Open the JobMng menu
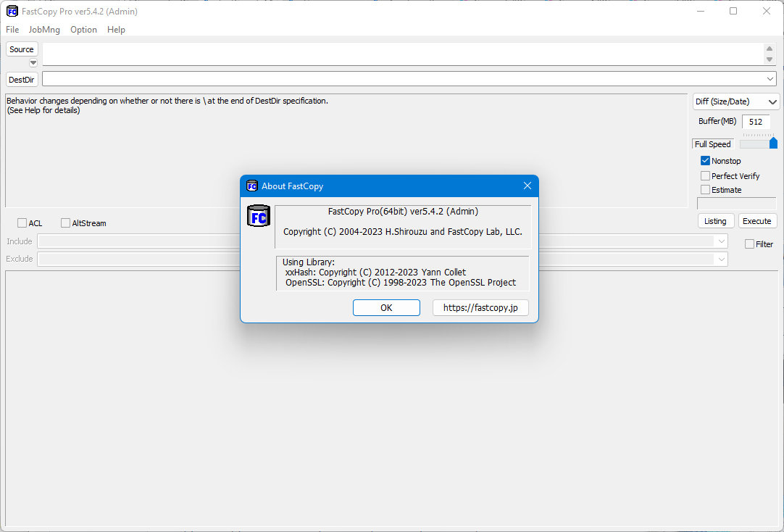This screenshot has width=784, height=532. click(x=43, y=30)
